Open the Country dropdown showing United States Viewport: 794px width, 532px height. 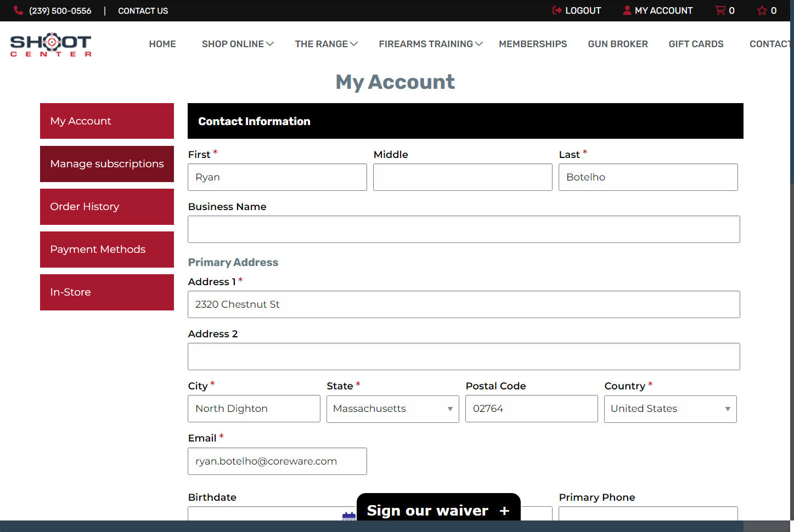[671, 409]
